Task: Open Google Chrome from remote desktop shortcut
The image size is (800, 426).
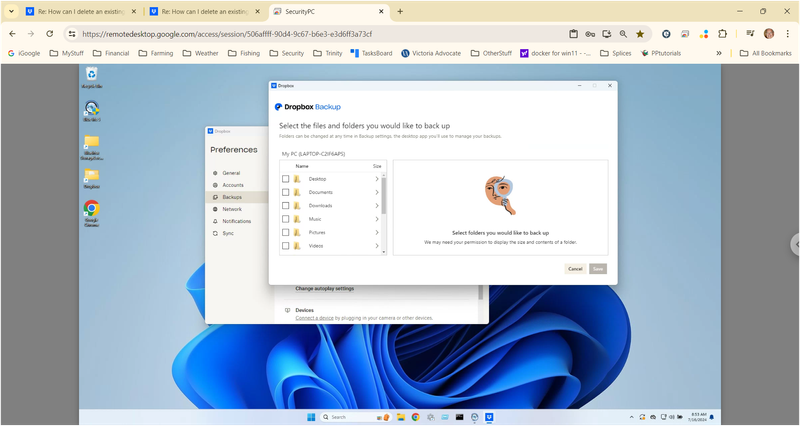Action: [x=91, y=210]
